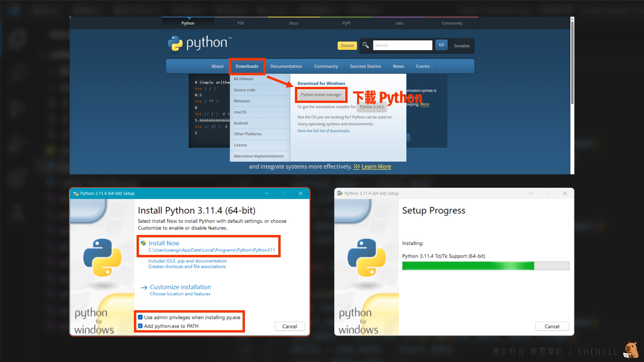Toggle Use admin privileges when installing py.exe
This screenshot has height=362, width=644.
[x=140, y=317]
